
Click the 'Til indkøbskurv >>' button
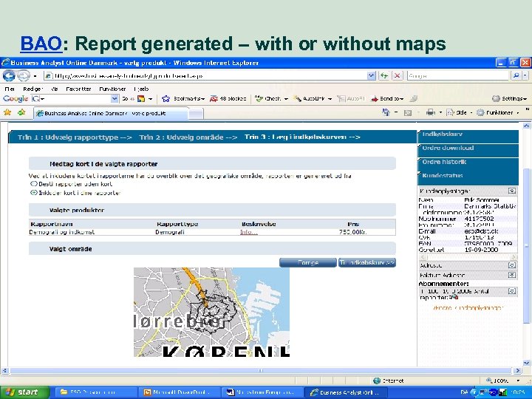pyautogui.click(x=367, y=262)
